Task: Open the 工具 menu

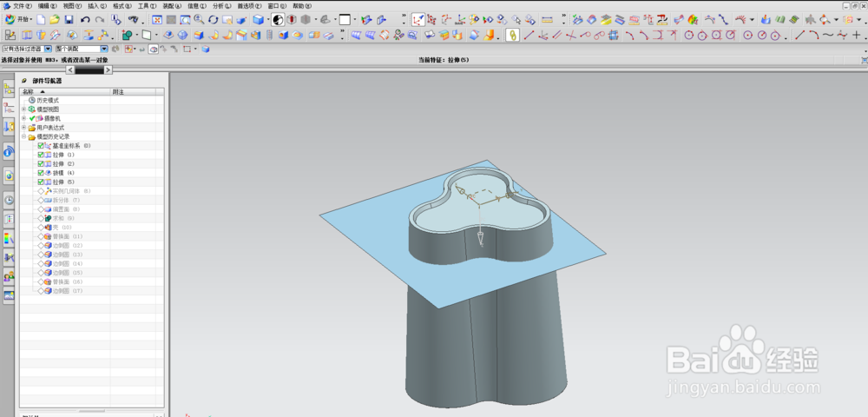Action: pos(147,5)
